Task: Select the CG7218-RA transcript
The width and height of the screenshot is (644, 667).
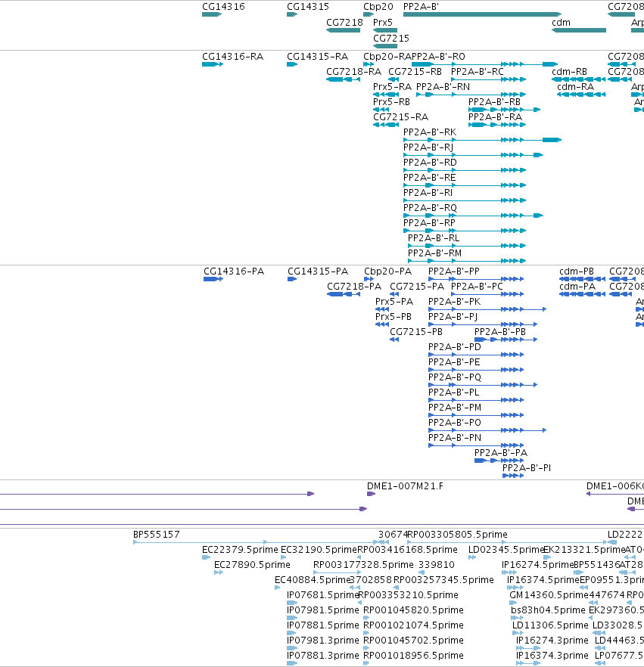Action: [343, 79]
